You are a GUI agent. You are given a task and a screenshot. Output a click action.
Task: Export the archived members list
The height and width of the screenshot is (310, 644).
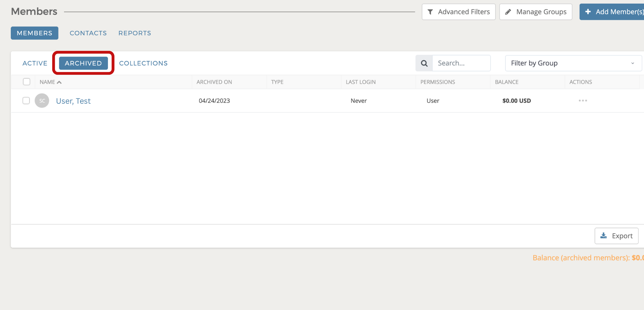tap(616, 236)
